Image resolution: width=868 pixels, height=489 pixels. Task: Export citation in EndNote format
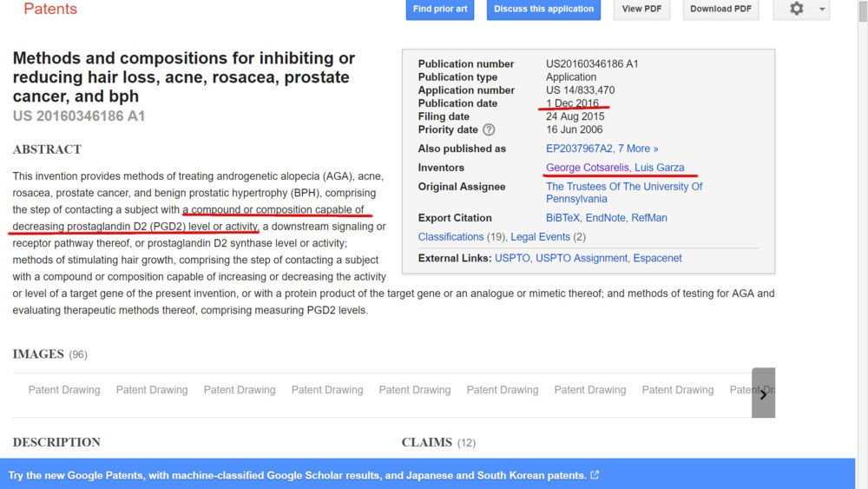[x=605, y=218]
